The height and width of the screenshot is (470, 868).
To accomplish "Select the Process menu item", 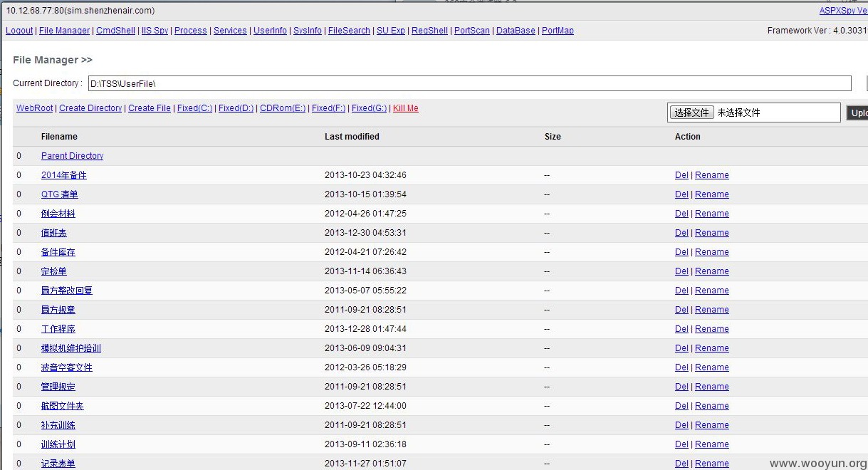I will pos(190,31).
